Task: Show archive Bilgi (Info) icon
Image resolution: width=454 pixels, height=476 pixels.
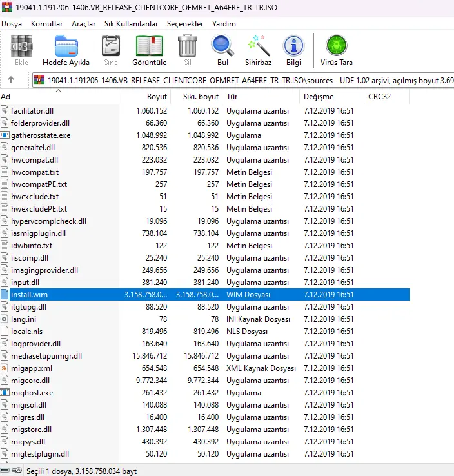Action: point(293,46)
